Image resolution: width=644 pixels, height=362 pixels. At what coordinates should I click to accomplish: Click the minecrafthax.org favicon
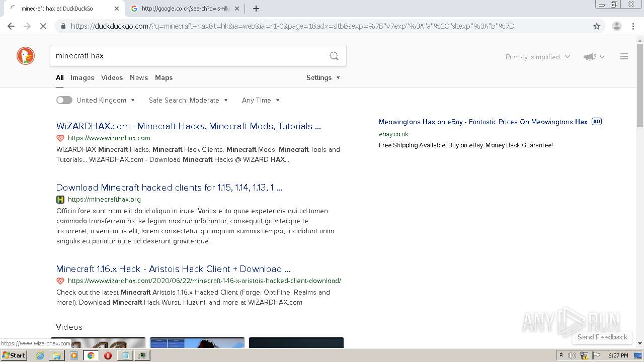[60, 199]
